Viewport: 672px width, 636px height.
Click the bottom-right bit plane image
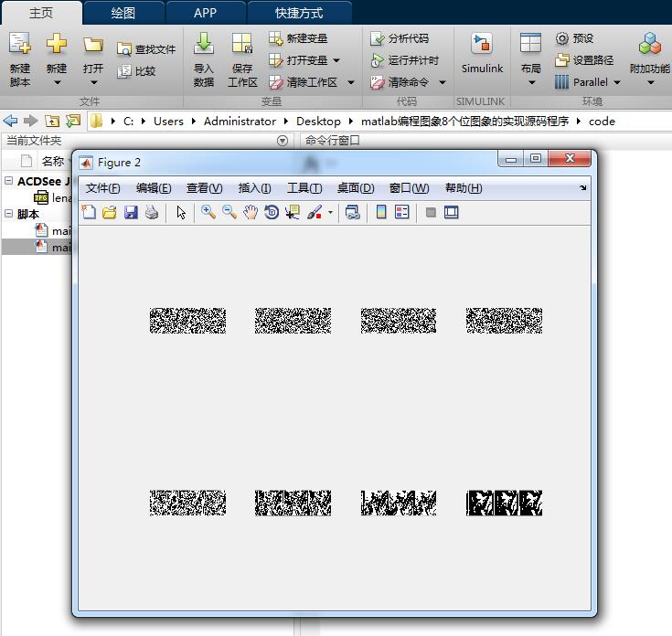point(504,503)
